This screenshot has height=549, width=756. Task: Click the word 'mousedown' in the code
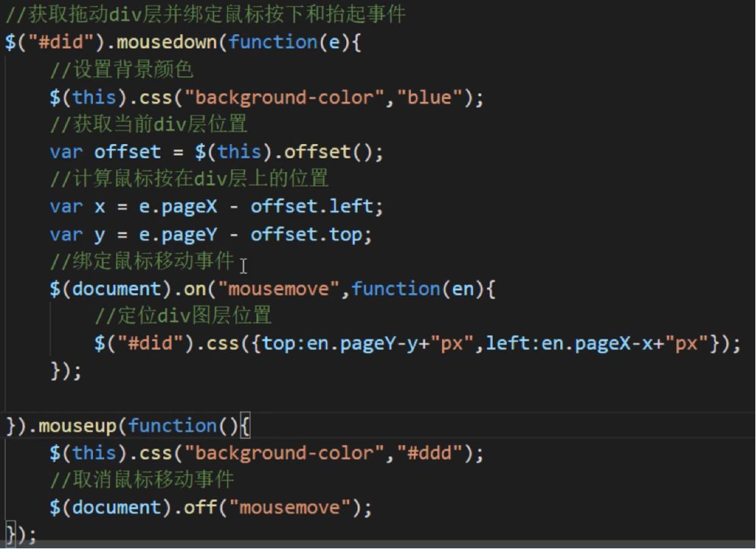167,42
